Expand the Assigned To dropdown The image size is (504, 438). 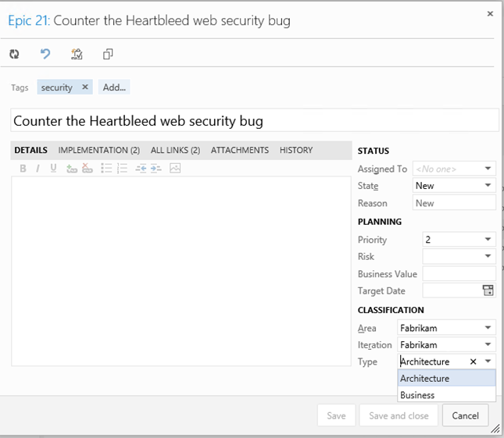[488, 169]
